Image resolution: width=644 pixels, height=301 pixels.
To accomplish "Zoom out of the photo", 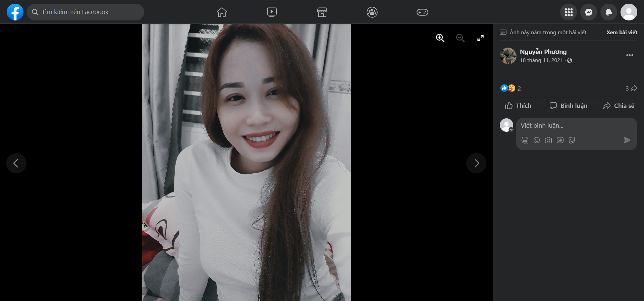I will [x=460, y=38].
